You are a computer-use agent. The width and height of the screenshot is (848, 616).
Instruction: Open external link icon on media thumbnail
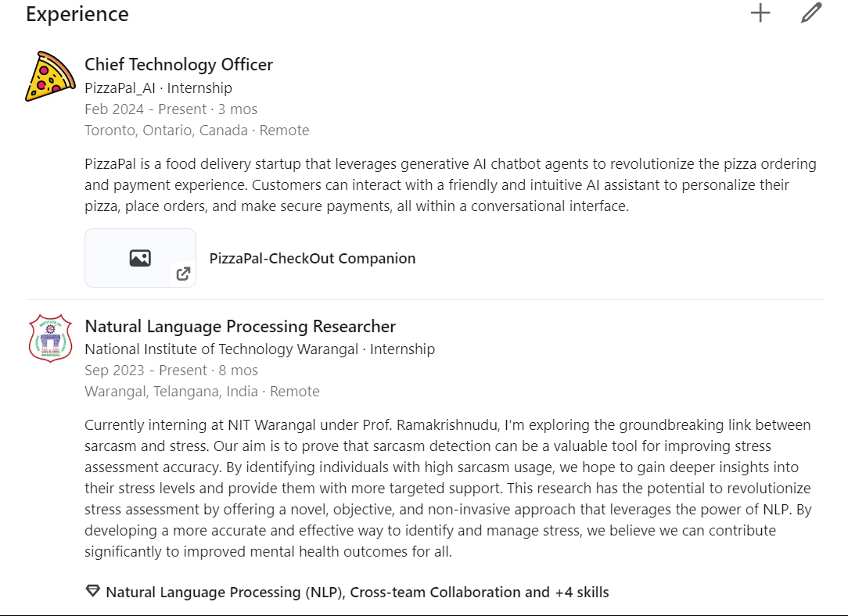[183, 274]
